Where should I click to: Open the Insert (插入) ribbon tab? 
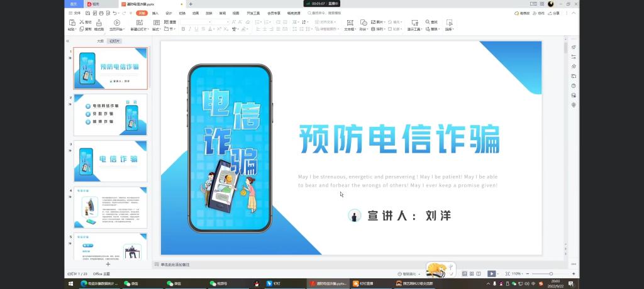pyautogui.click(x=155, y=13)
